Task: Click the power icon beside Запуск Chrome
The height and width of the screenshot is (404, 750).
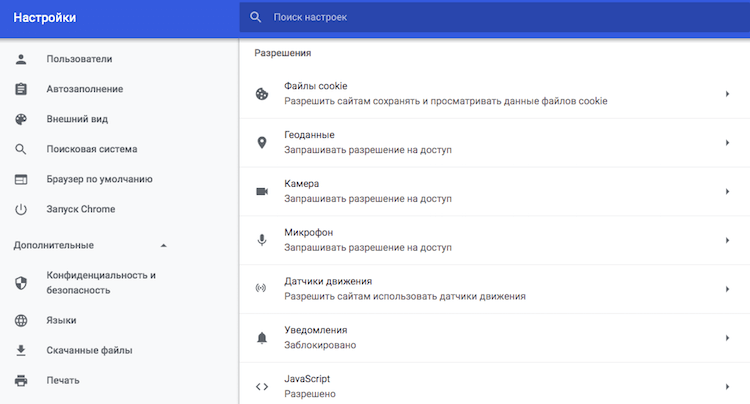Action: 21,209
